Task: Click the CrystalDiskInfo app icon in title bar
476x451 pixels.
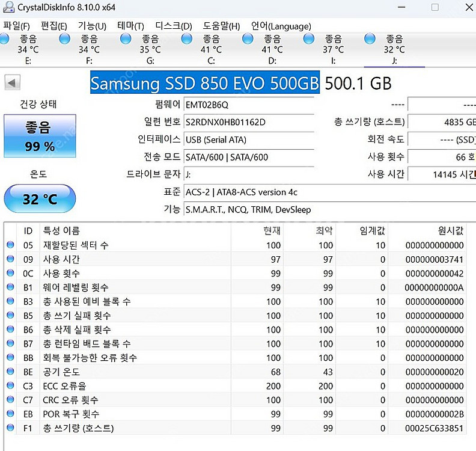Action: tap(8, 7)
